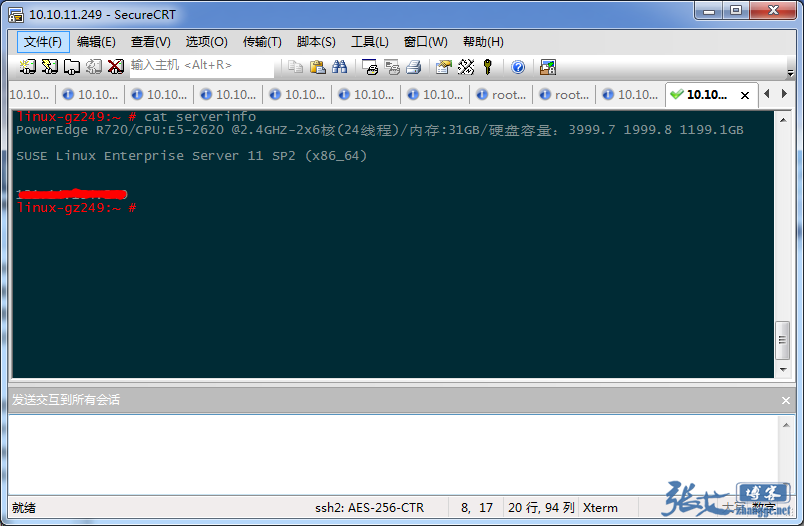The width and height of the screenshot is (804, 526).
Task: Click terminal scrollbar down arrow
Action: click(x=782, y=369)
